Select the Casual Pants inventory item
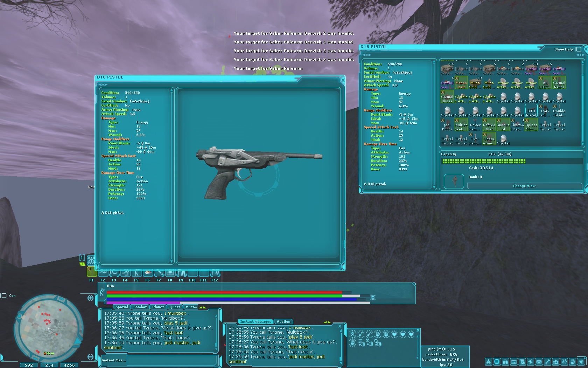 click(559, 83)
